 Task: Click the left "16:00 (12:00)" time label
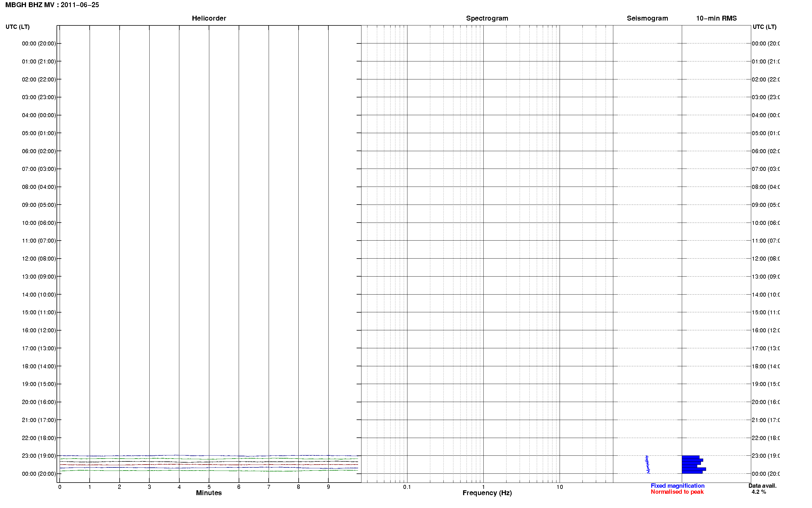pos(39,331)
